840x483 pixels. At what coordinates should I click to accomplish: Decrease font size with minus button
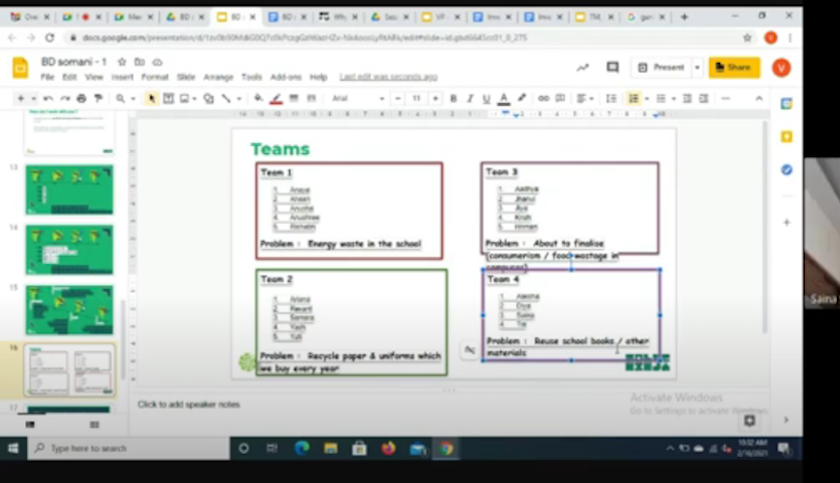pyautogui.click(x=398, y=99)
